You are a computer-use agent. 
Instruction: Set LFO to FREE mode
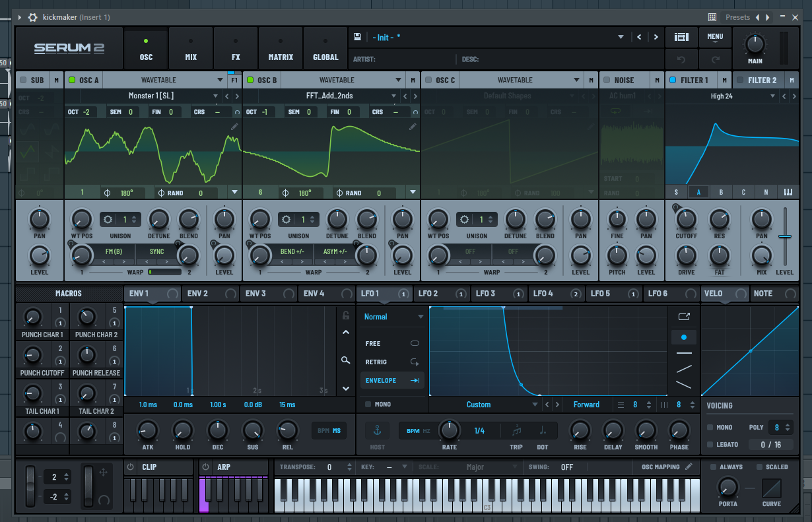(392, 343)
